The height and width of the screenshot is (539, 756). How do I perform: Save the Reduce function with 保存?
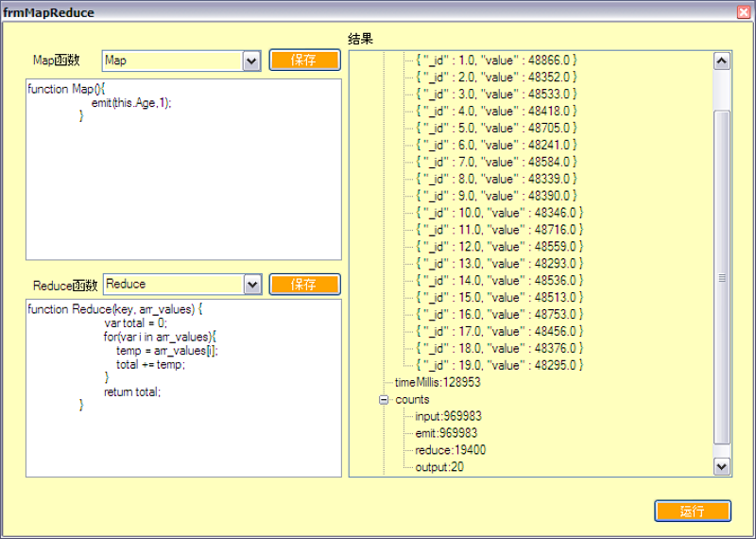[x=304, y=285]
